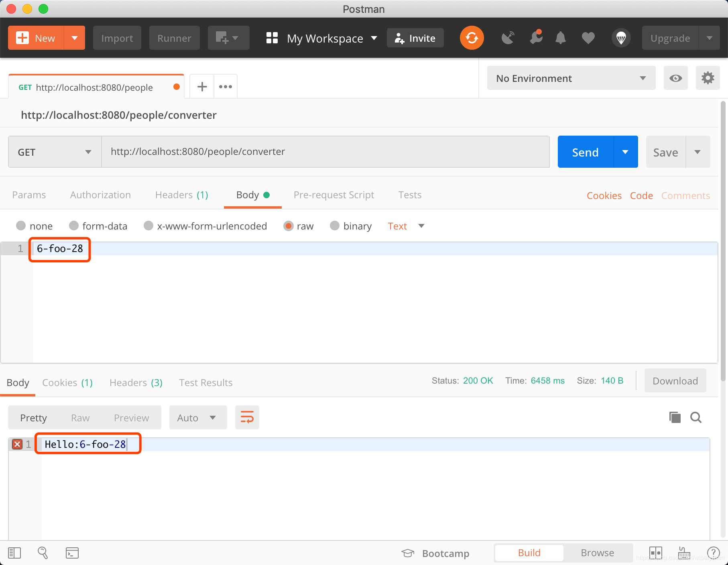Click the Runner button
728x565 pixels.
174,38
